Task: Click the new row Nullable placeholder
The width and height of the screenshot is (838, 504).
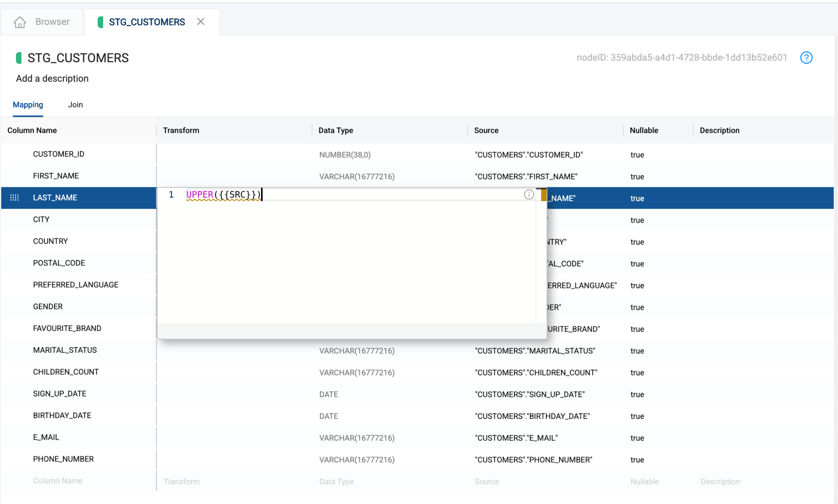Action: (x=644, y=482)
